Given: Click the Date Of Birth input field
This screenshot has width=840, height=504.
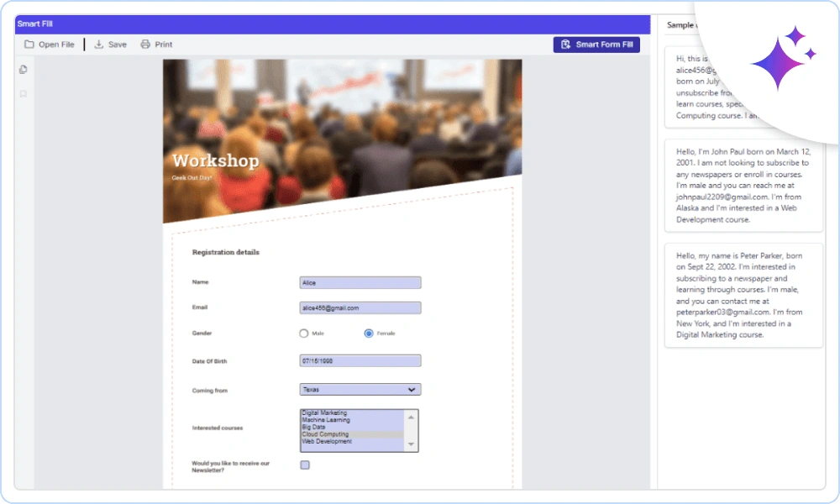Looking at the screenshot, I should pyautogui.click(x=360, y=360).
